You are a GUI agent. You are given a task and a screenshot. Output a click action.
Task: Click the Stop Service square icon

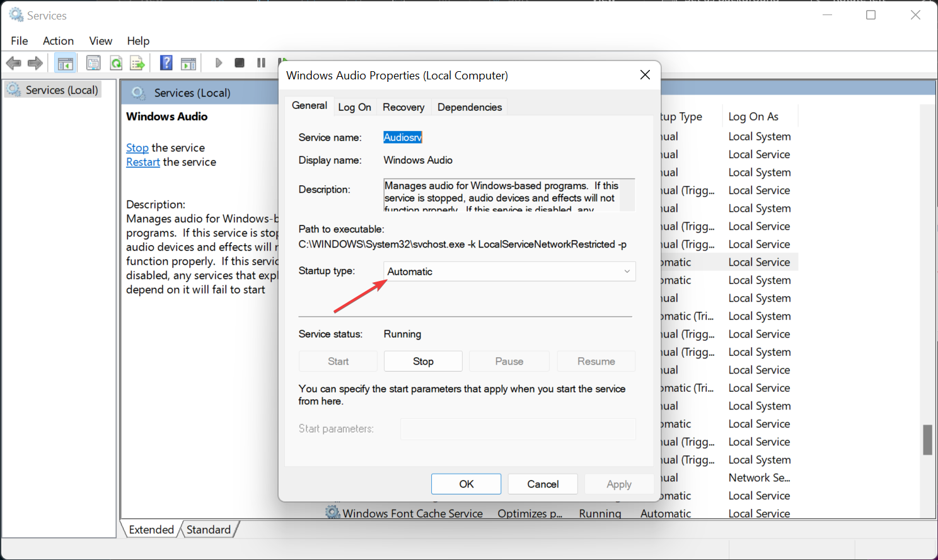click(x=240, y=63)
